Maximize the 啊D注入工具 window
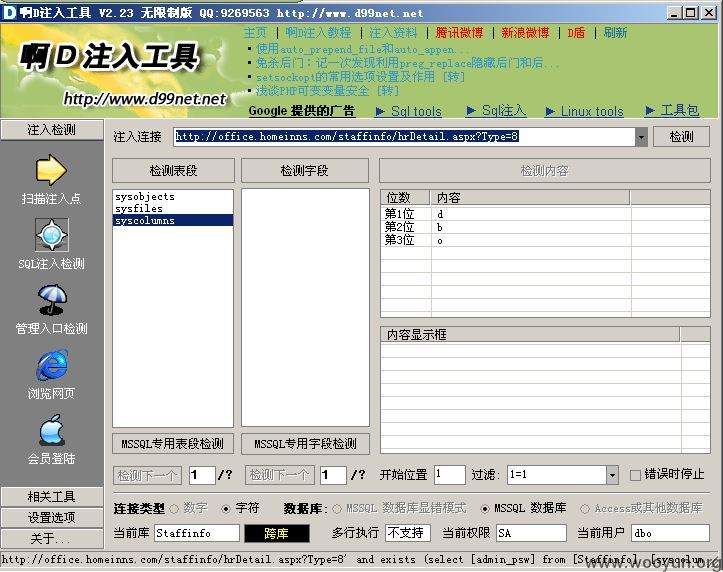The width and height of the screenshot is (723, 572). (691, 13)
